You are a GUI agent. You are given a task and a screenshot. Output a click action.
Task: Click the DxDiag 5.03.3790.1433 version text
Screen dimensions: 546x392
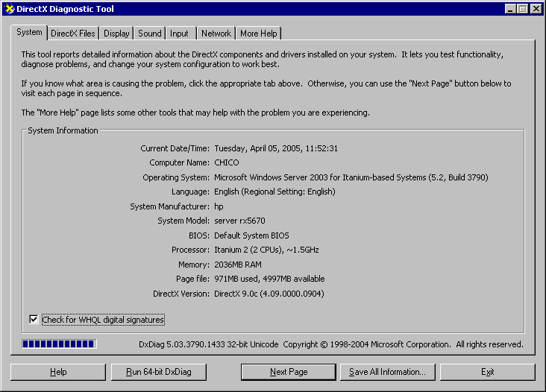pyautogui.click(x=209, y=344)
